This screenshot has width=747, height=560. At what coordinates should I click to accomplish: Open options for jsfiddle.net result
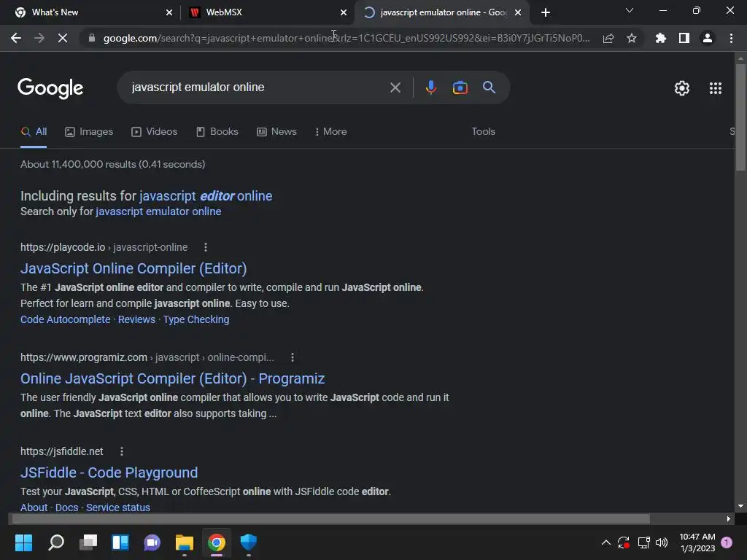point(122,451)
